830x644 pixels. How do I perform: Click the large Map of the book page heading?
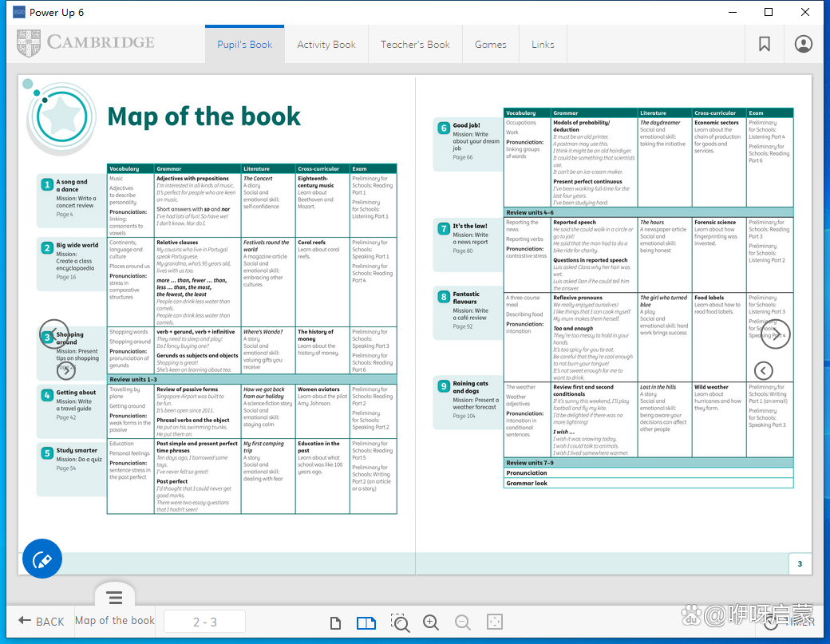point(204,117)
